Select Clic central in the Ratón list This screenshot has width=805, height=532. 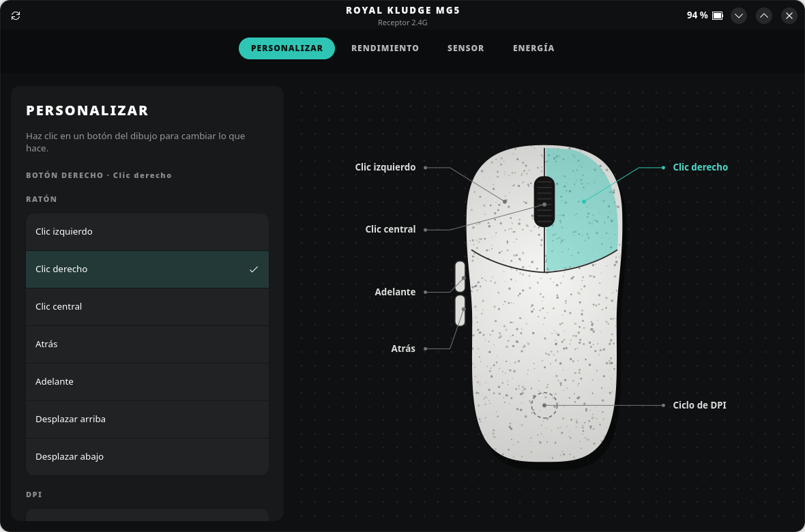(147, 306)
